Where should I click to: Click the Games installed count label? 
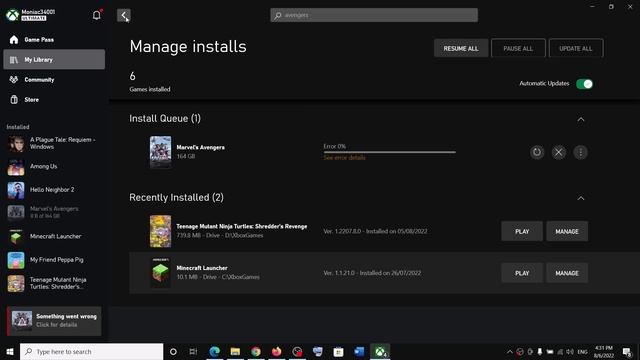[150, 89]
